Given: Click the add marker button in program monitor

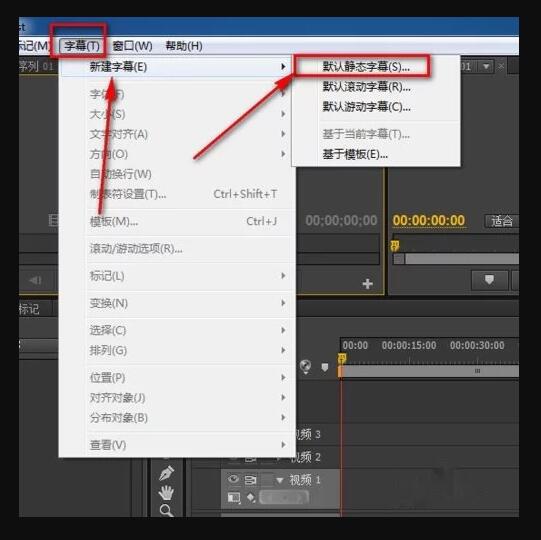Looking at the screenshot, I should 489,280.
